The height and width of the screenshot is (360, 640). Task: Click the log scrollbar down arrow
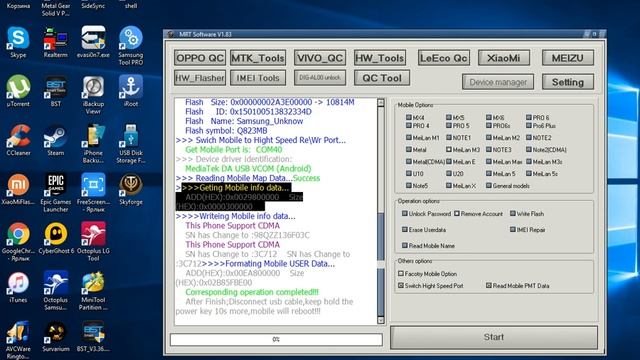(x=380, y=320)
